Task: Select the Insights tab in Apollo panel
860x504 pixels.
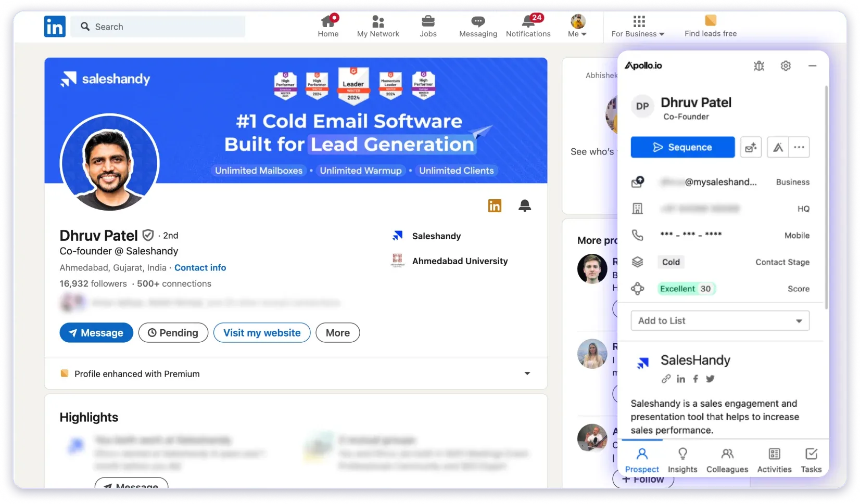Action: click(x=682, y=459)
